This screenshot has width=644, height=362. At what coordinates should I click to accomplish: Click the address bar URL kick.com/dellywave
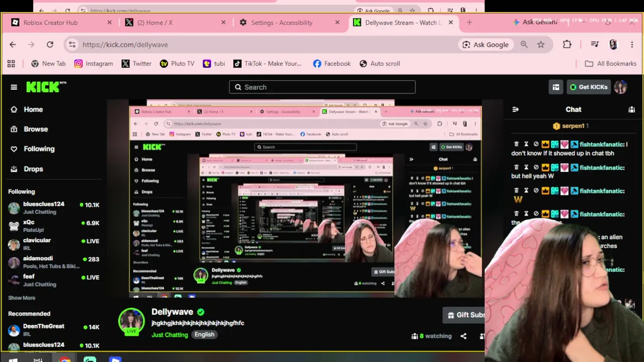125,44
